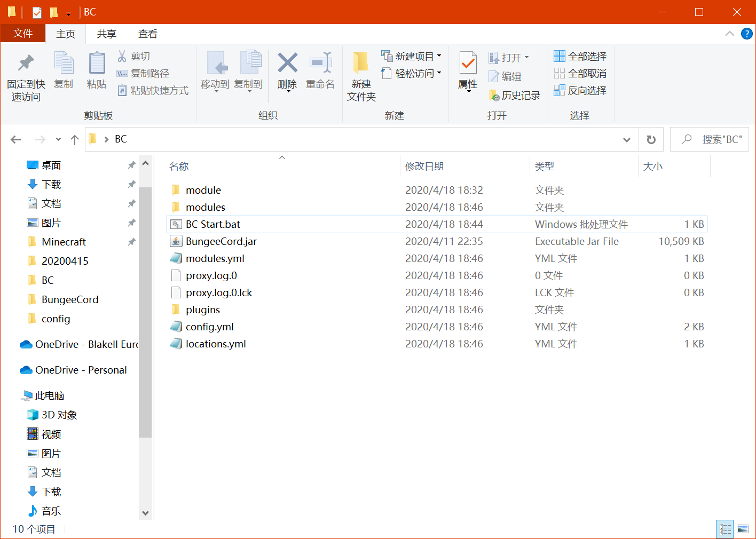Click the Cut (剪切) scissors button
This screenshot has height=539, width=756.
[134, 56]
